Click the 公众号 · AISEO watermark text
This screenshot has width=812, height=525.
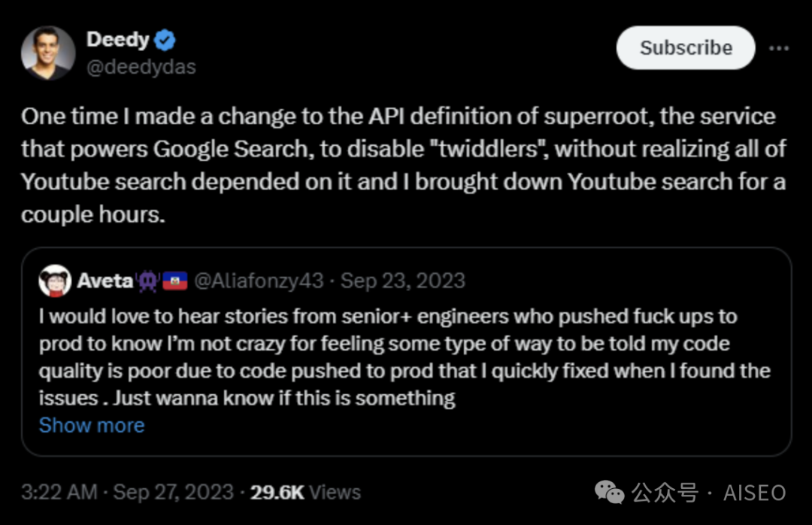708,493
